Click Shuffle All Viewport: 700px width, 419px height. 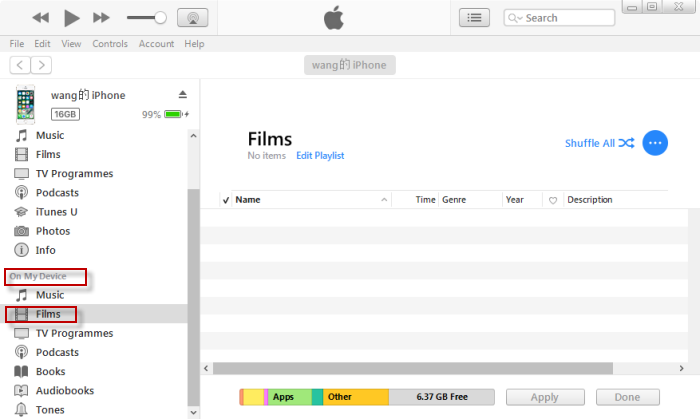click(600, 143)
